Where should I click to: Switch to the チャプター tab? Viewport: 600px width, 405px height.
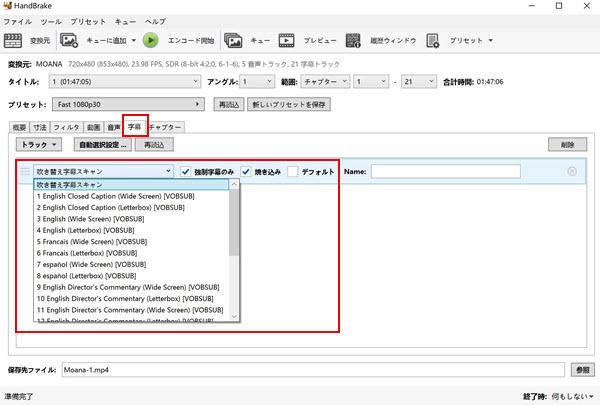[165, 128]
